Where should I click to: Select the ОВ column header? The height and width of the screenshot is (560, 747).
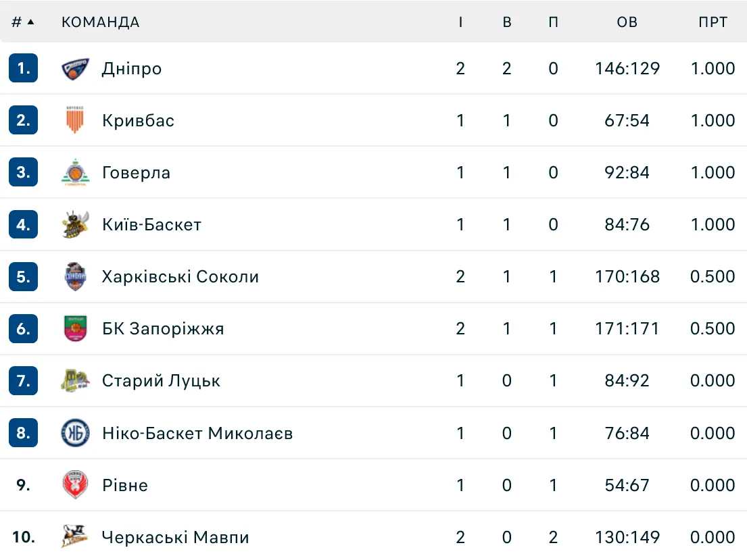(627, 22)
